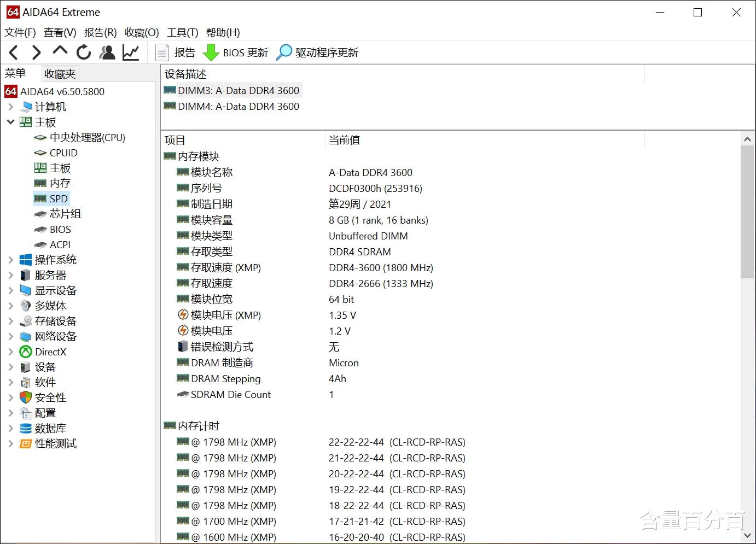756x544 pixels.
Task: Expand the DirectX tree node
Action: pyautogui.click(x=10, y=352)
